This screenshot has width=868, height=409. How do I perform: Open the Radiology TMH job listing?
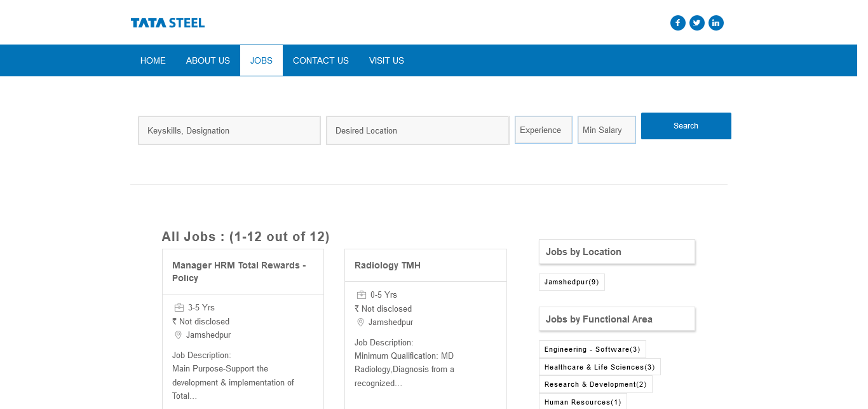[x=388, y=265]
